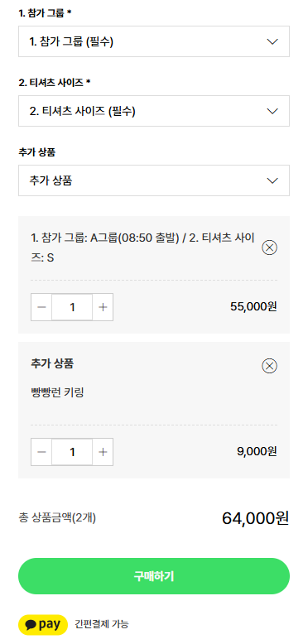Click the chevron arrow in 티셔츠 사이즈 selector
The height and width of the screenshot is (644, 308).
[272, 111]
